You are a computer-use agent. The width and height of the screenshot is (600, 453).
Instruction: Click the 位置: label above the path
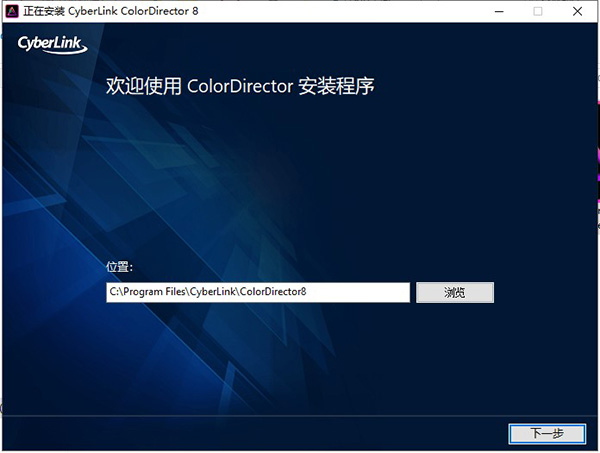tap(120, 268)
